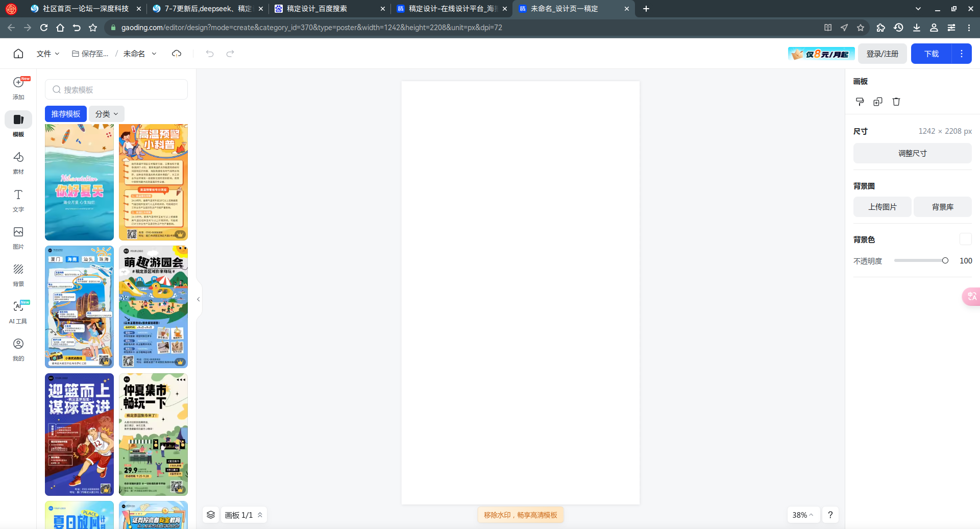
Task: Expand the 38% zoom level dropdown
Action: (803, 515)
